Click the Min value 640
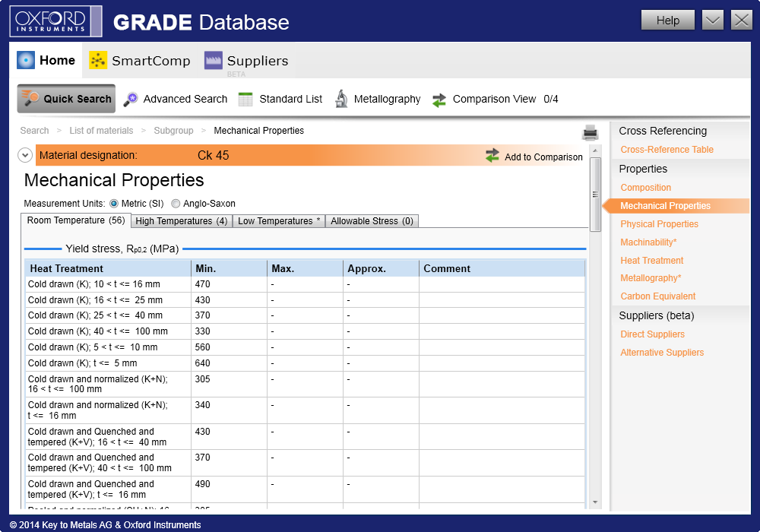 203,363
